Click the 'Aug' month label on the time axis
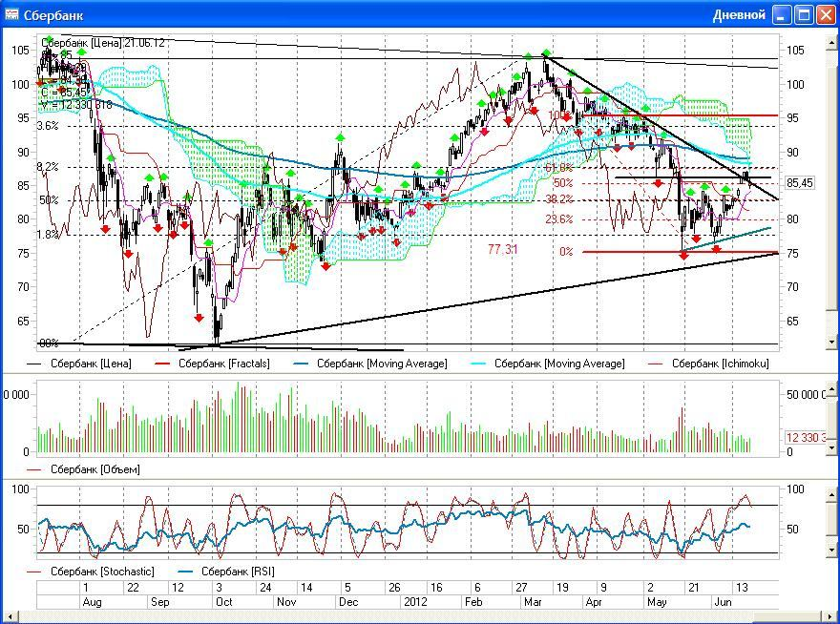The height and width of the screenshot is (624, 840). point(93,601)
